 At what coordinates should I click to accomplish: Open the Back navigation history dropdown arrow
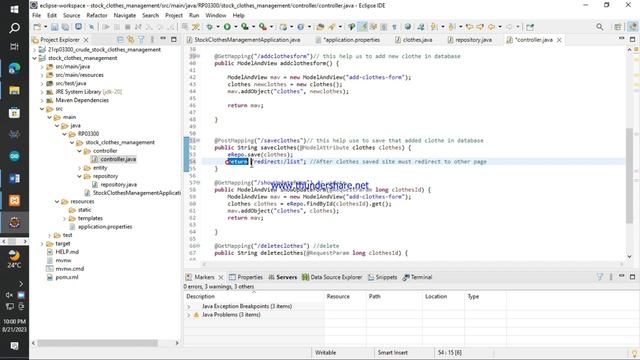pos(500,27)
